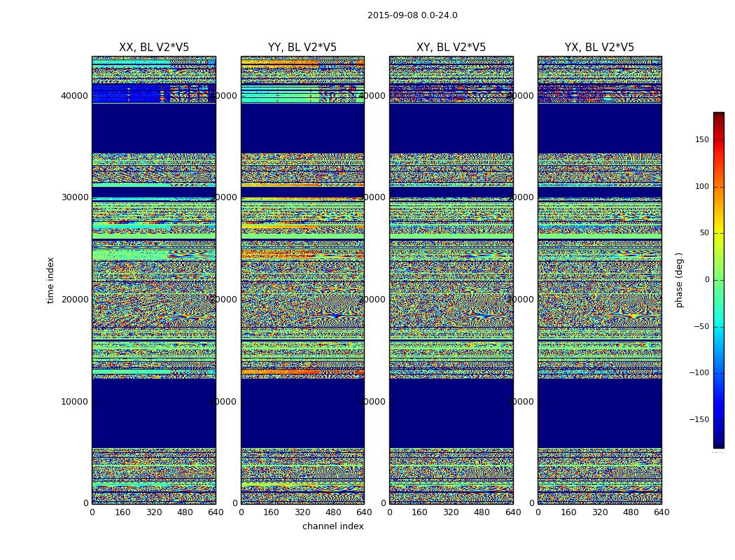Image resolution: width=735 pixels, height=560 pixels.
Task: Click the 320 x-tick under the YY panel
Action: (302, 512)
